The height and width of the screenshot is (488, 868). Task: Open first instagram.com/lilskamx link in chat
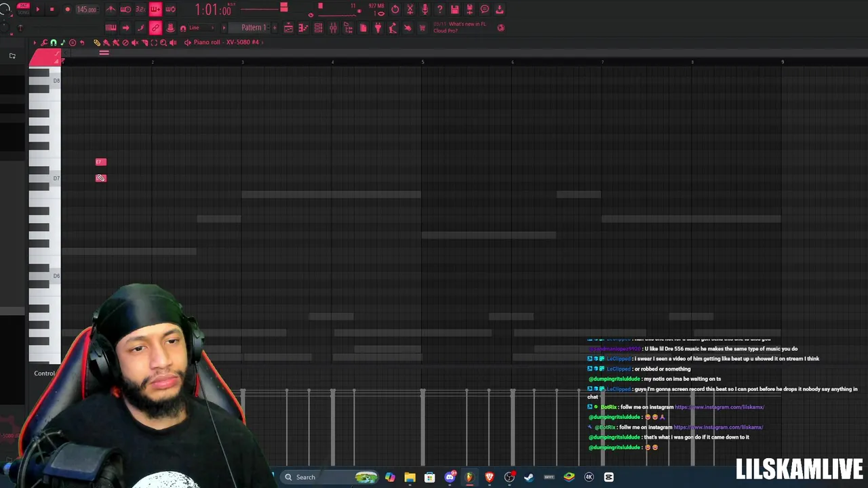719,407
